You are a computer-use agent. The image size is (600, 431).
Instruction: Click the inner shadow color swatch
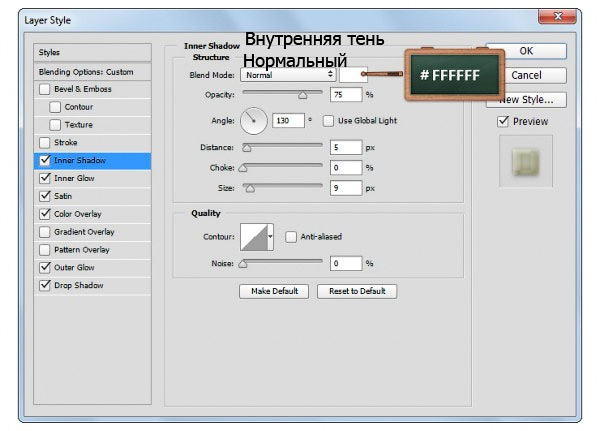[353, 75]
